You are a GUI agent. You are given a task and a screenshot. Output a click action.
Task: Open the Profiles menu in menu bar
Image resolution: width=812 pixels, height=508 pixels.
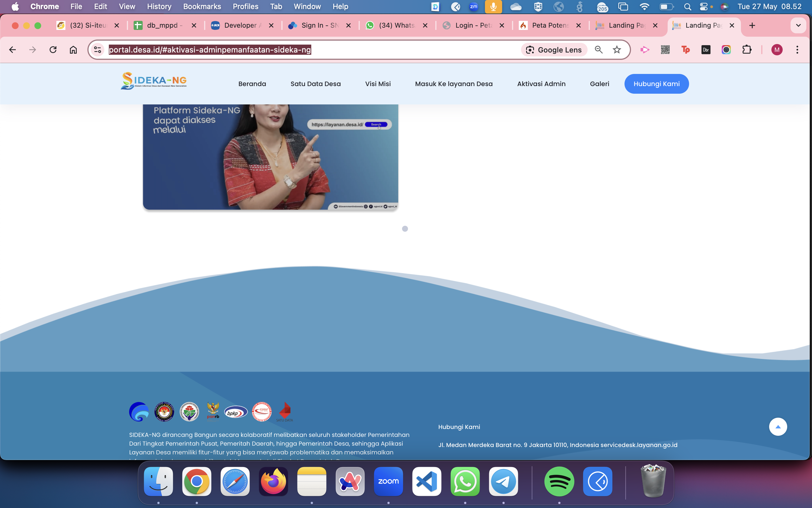coord(245,6)
